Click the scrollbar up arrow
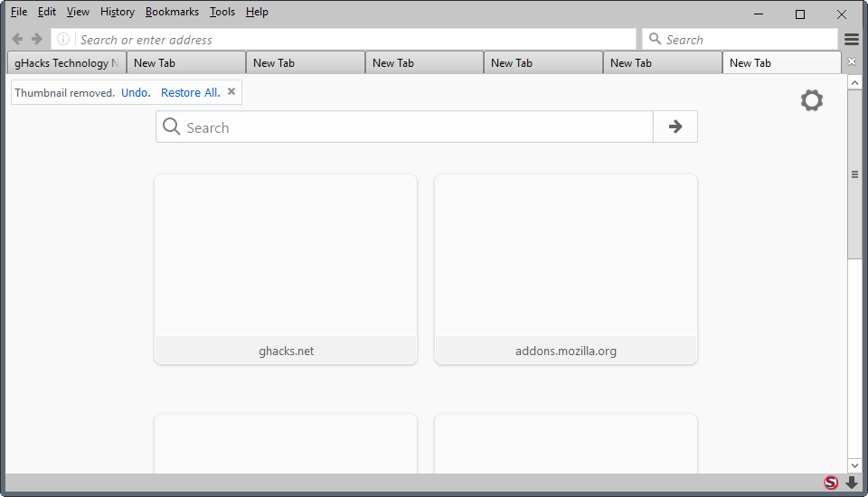The width and height of the screenshot is (868, 497). coord(854,82)
